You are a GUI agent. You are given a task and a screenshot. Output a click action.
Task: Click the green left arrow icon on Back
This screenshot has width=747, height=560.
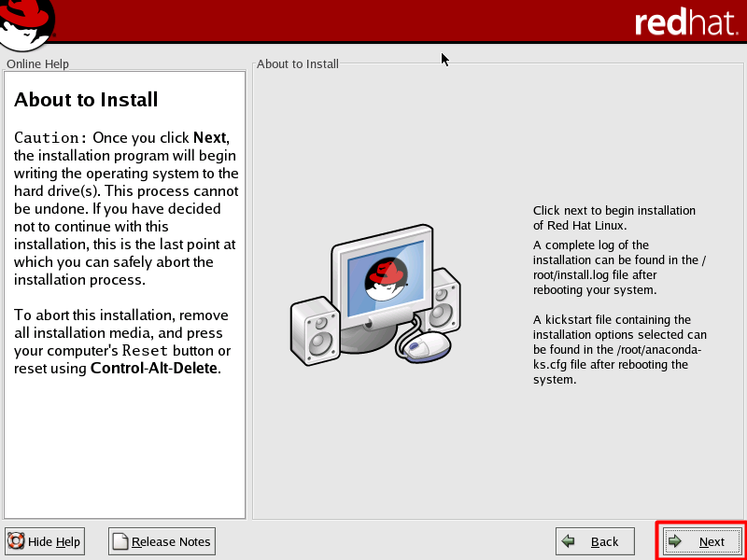[x=568, y=541]
